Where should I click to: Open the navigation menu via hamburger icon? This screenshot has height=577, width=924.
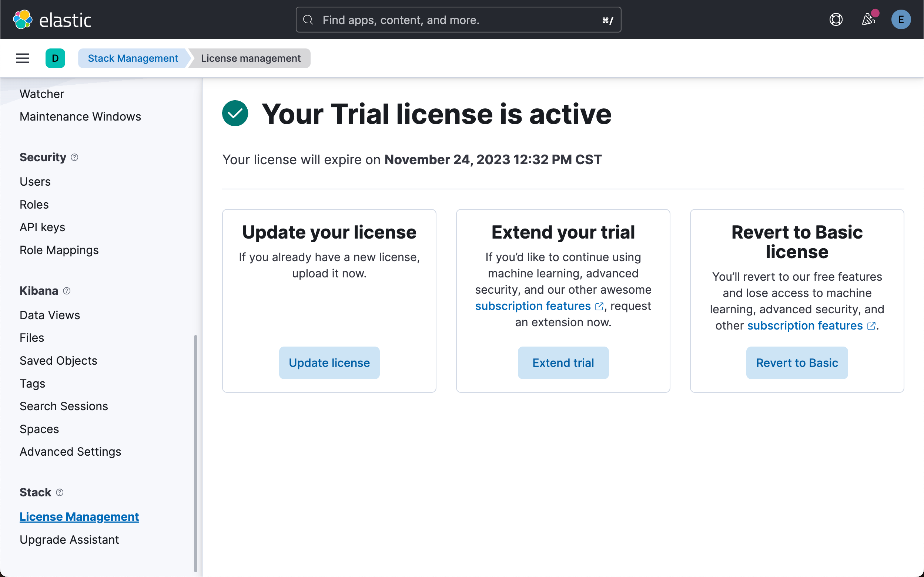23,58
